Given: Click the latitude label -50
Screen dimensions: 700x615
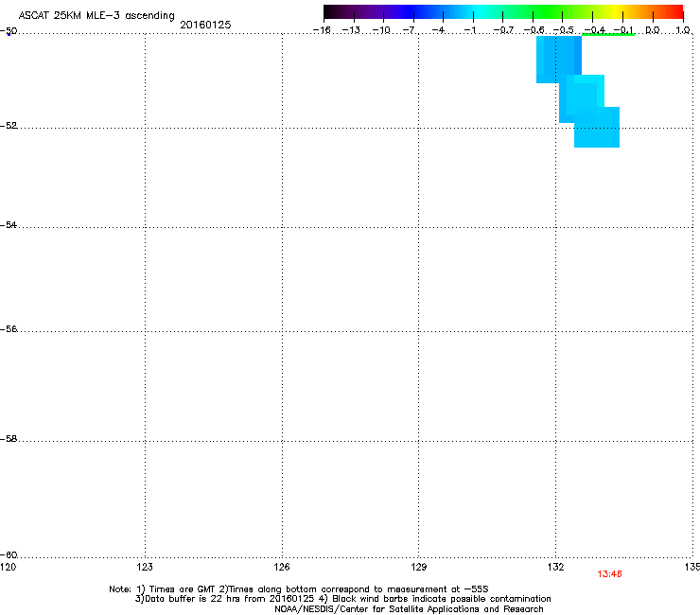Looking at the screenshot, I should [x=9, y=31].
